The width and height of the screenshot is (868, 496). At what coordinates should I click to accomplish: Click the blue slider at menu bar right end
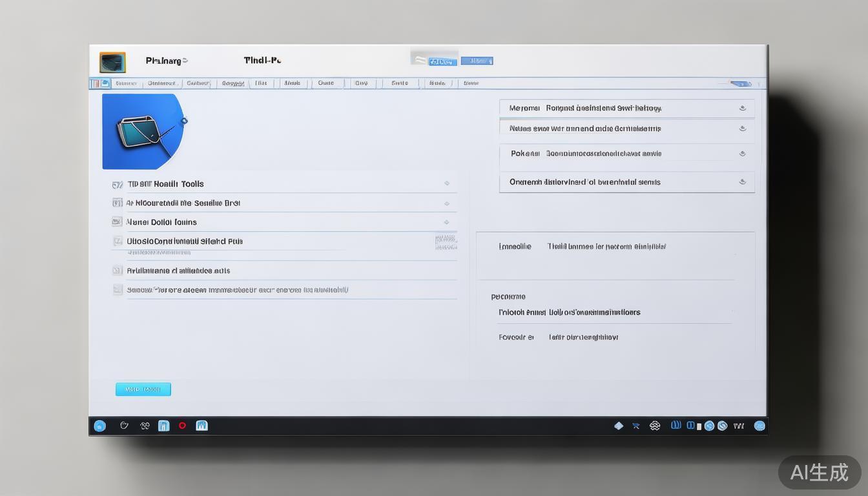[740, 83]
